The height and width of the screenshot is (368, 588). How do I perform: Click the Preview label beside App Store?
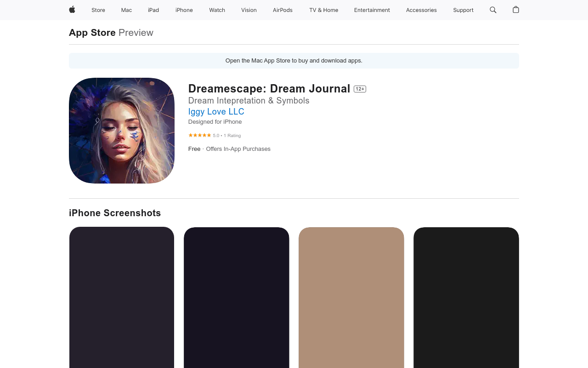tap(136, 33)
